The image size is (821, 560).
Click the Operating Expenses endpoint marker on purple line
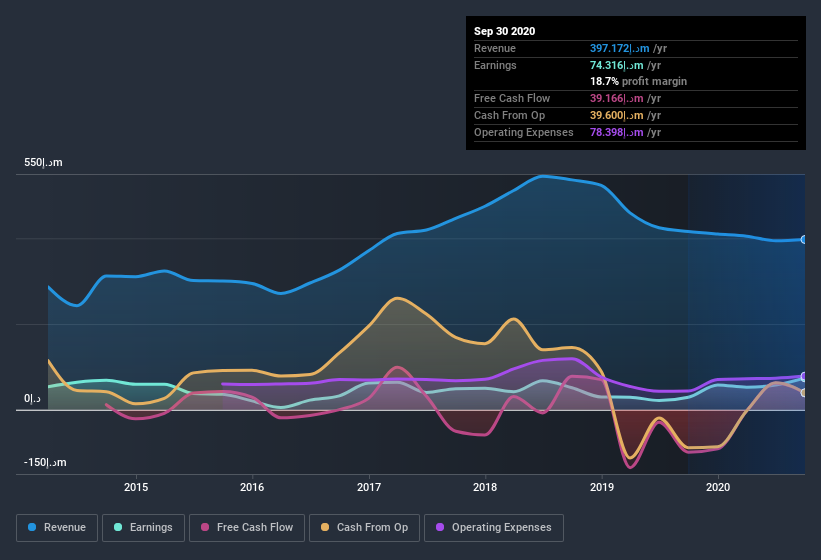[804, 377]
